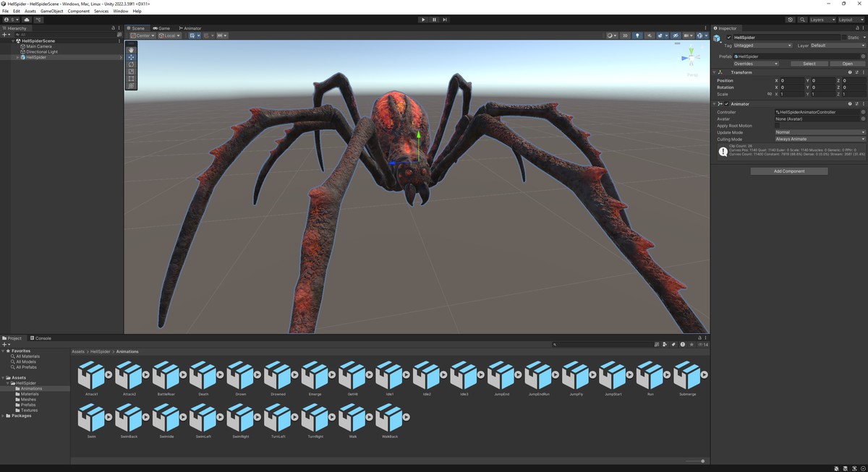This screenshot has width=868, height=472.
Task: Open the Local handle rotation dropdown
Action: click(x=169, y=35)
